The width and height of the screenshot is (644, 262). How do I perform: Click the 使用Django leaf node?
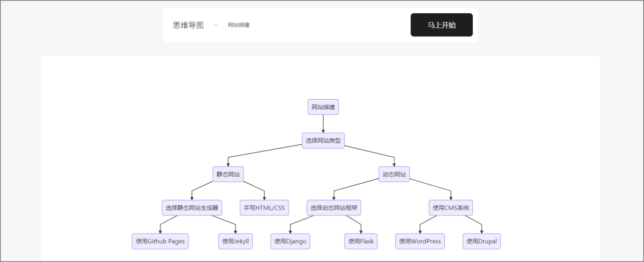[x=290, y=241]
